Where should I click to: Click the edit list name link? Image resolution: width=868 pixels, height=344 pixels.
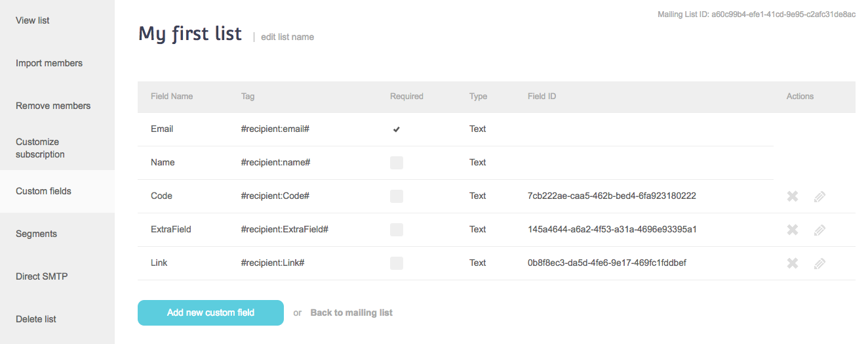tap(287, 37)
